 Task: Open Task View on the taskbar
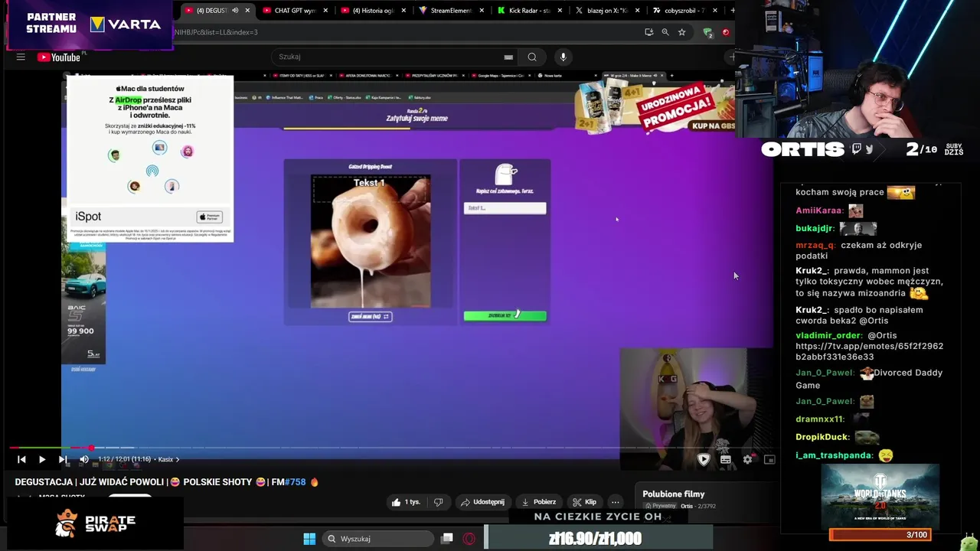[x=447, y=539]
